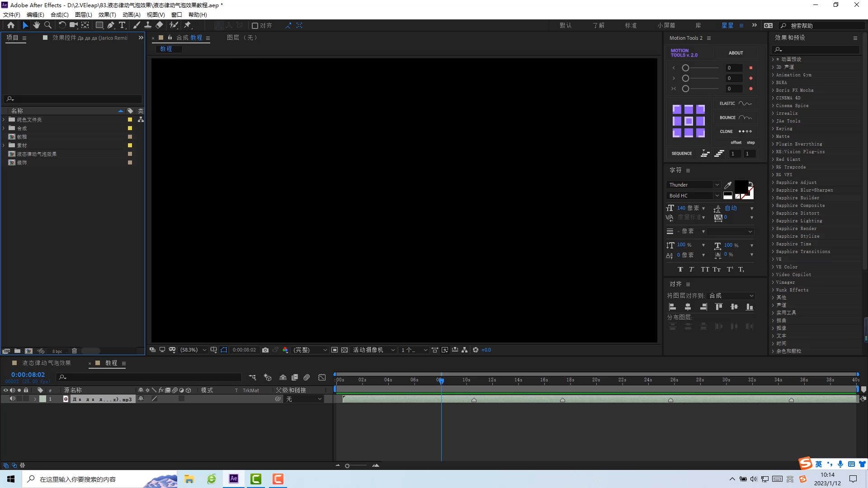This screenshot has height=488, width=868.
Task: Apply CLONE in Motion Tools
Action: pyautogui.click(x=736, y=131)
